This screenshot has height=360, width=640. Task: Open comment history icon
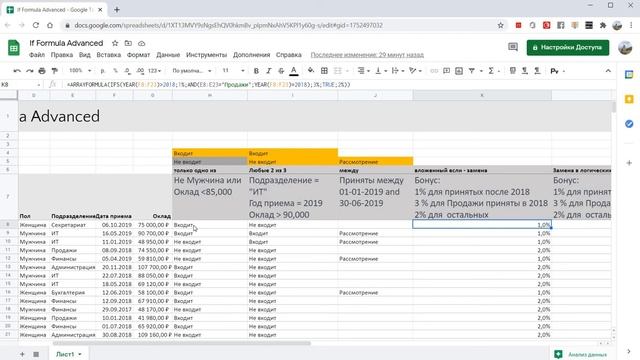tap(513, 47)
